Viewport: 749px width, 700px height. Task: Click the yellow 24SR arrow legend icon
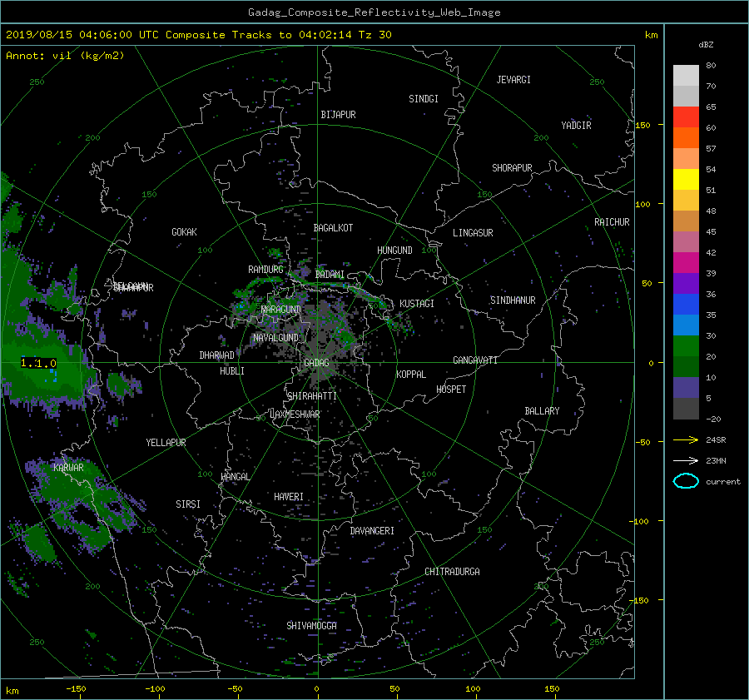pyautogui.click(x=686, y=439)
